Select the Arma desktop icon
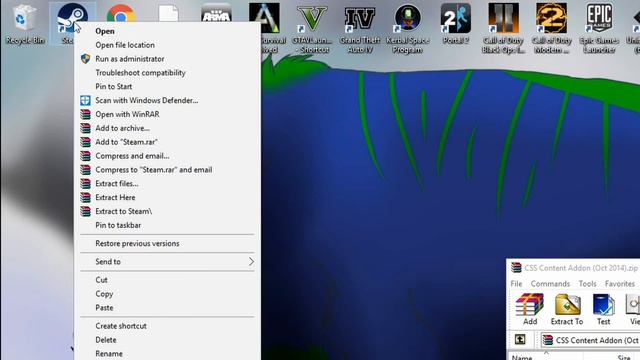This screenshot has height=360, width=640. point(216,14)
